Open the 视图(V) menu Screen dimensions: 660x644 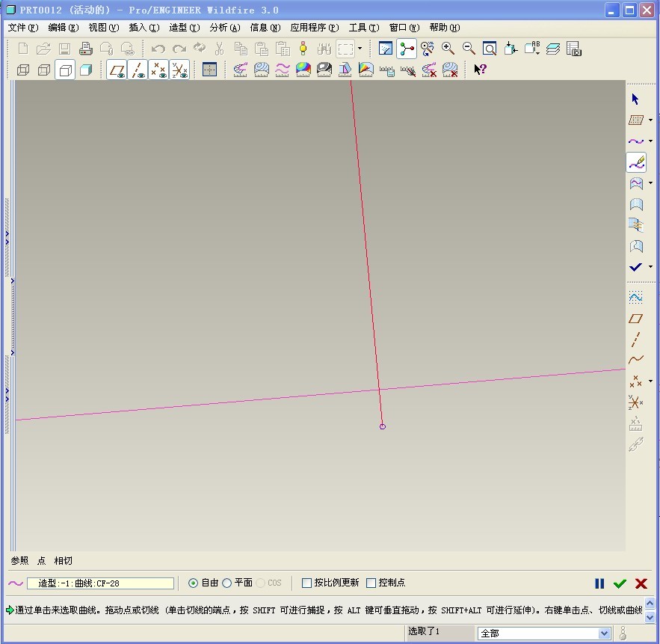tap(104, 28)
